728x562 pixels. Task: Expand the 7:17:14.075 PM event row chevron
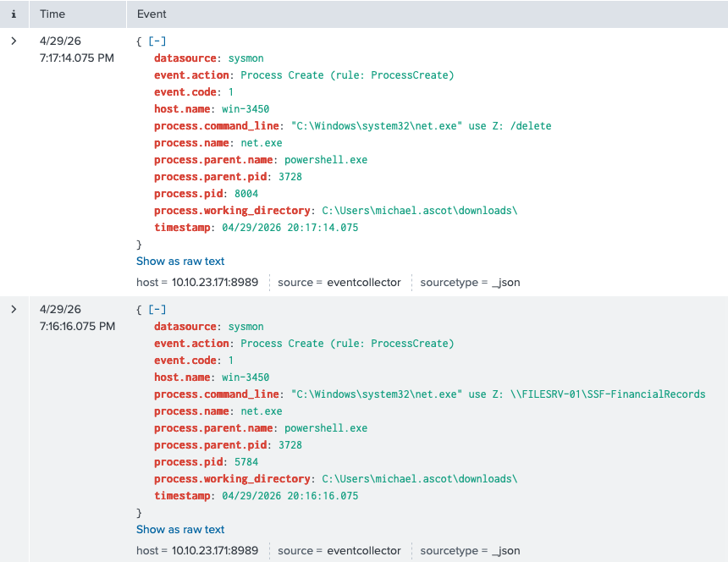(14, 41)
